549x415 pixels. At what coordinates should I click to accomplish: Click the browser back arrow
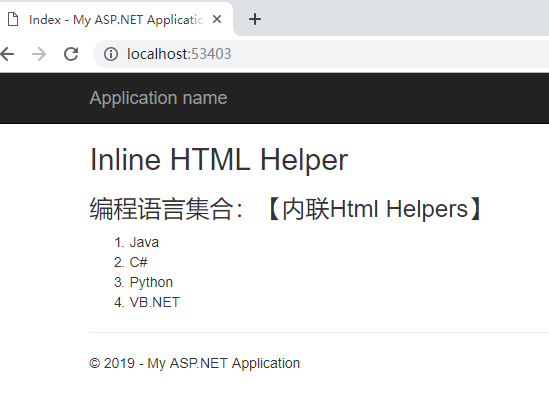pyautogui.click(x=6, y=54)
